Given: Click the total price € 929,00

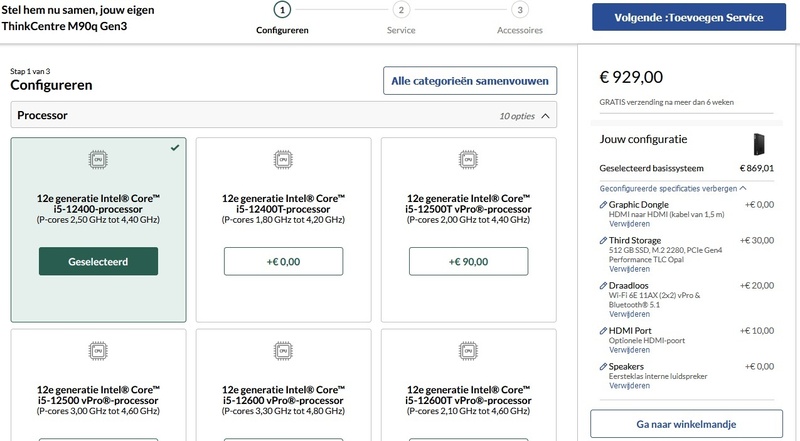Looking at the screenshot, I should 631,77.
